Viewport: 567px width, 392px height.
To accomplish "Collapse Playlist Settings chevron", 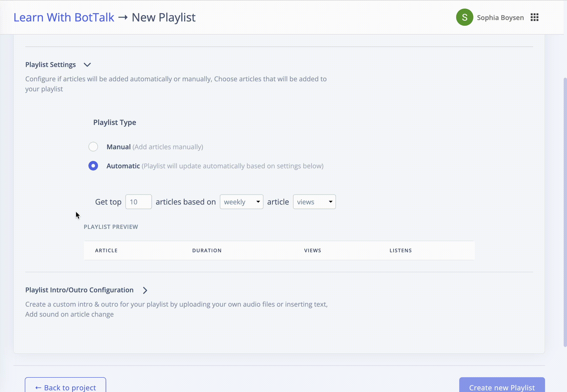I will (87, 65).
